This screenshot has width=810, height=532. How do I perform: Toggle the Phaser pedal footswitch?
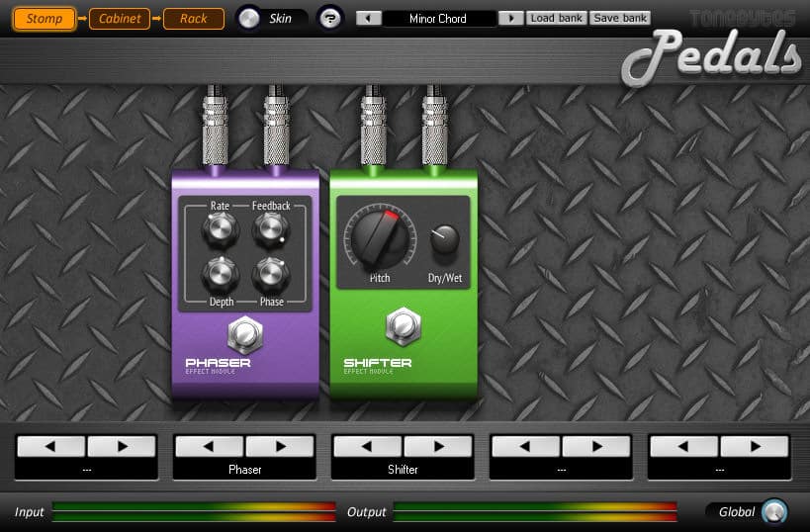tap(245, 334)
